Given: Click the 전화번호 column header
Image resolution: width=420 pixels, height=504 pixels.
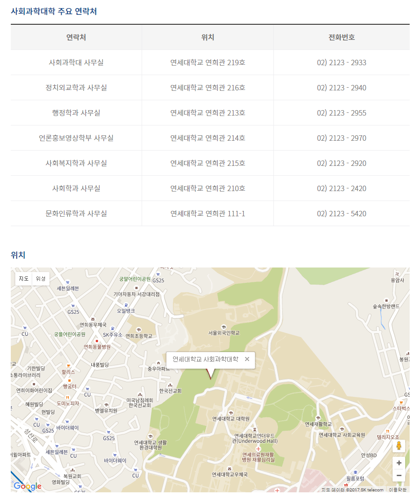Looking at the screenshot, I should (341, 37).
